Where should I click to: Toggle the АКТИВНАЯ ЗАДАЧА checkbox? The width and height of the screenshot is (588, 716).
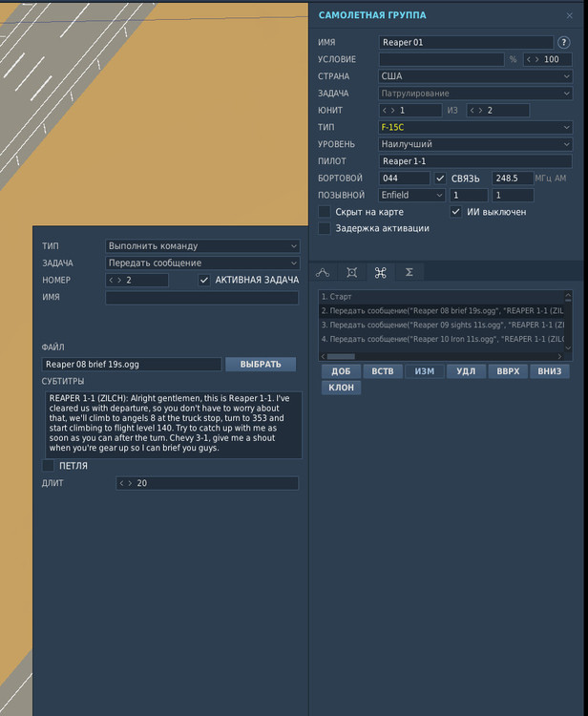coord(204,280)
